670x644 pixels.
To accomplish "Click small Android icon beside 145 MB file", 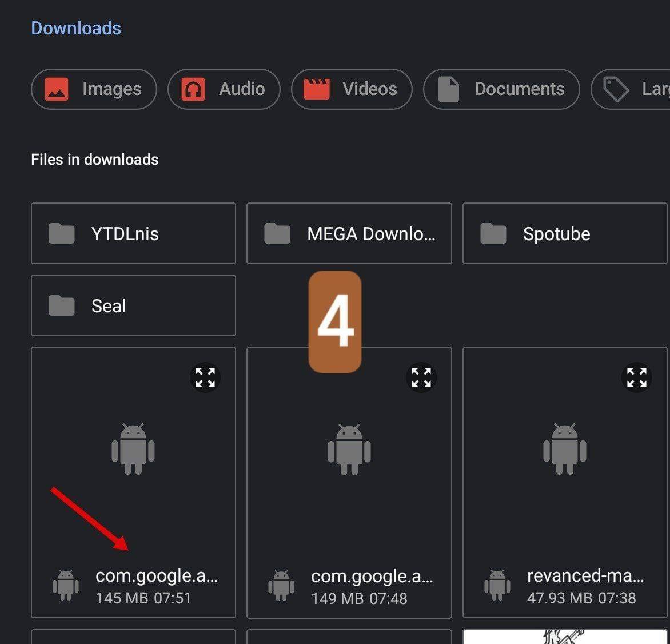I will click(65, 585).
